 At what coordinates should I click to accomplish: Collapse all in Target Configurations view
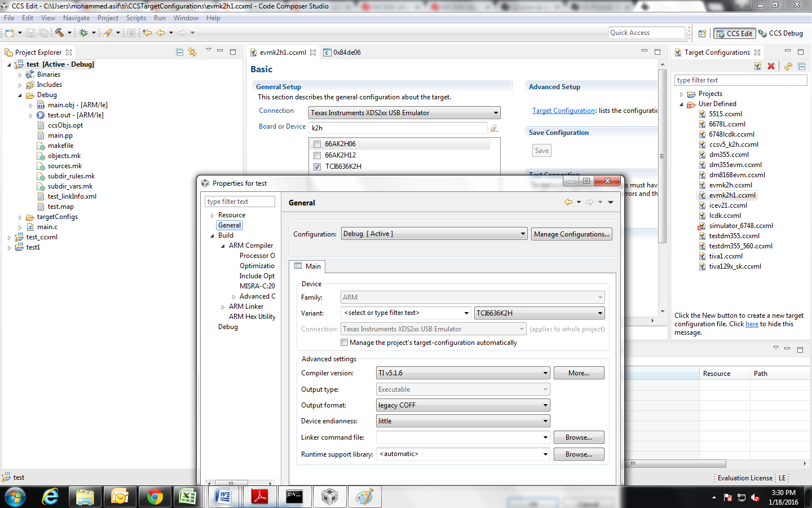[801, 66]
